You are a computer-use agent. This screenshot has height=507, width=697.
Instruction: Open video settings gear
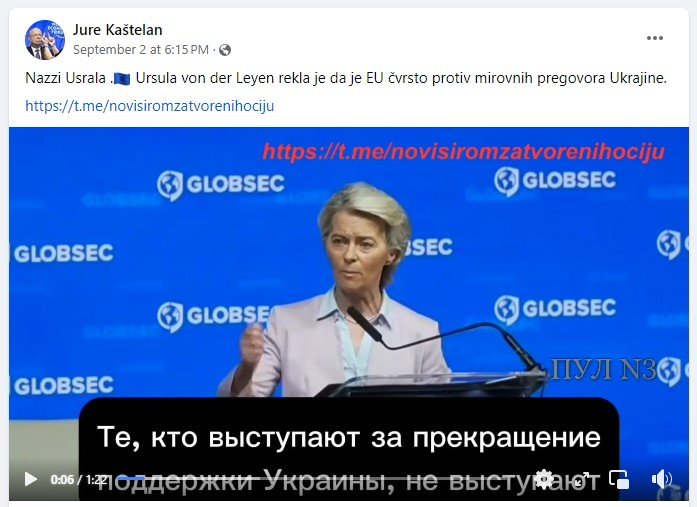coord(544,479)
